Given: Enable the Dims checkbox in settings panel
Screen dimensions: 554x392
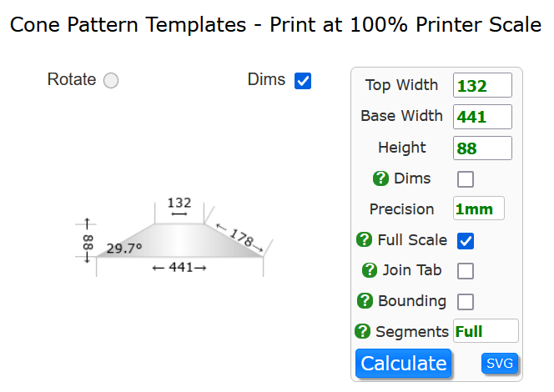Looking at the screenshot, I should pos(466,179).
